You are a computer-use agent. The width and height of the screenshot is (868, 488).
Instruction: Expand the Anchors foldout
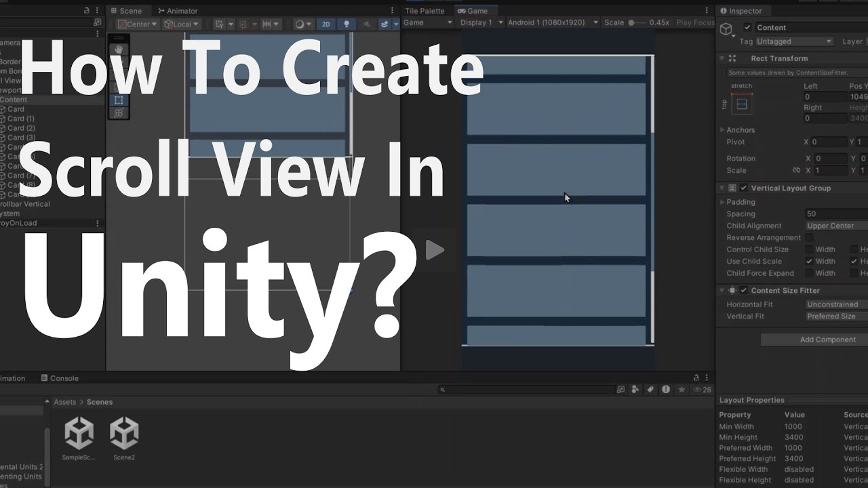click(722, 130)
